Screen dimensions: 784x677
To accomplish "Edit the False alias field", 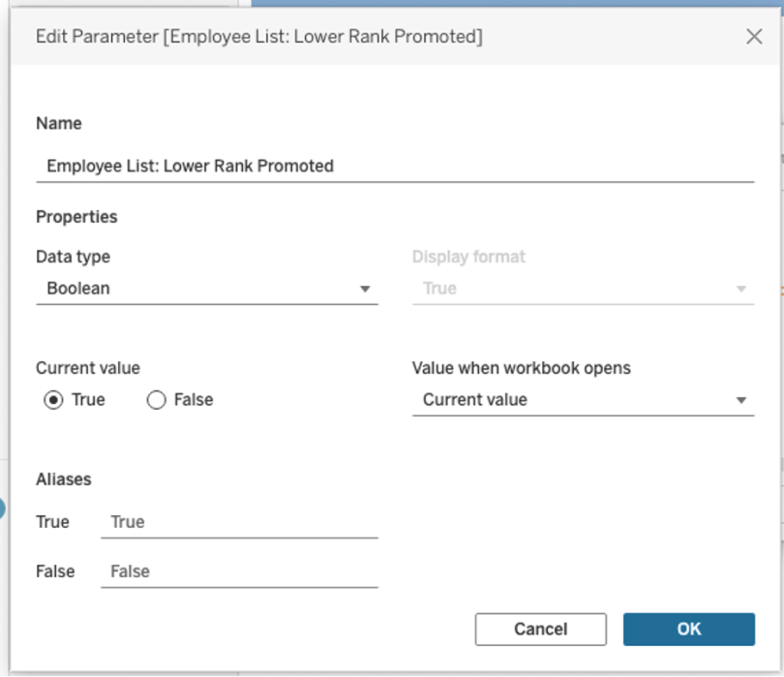I will pyautogui.click(x=239, y=571).
